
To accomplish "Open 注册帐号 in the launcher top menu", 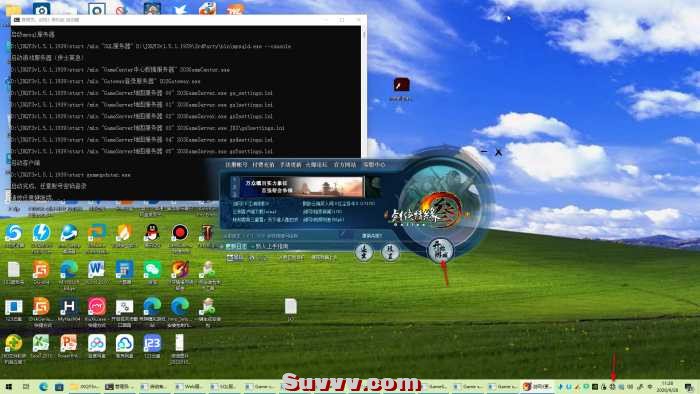I will 236,165.
